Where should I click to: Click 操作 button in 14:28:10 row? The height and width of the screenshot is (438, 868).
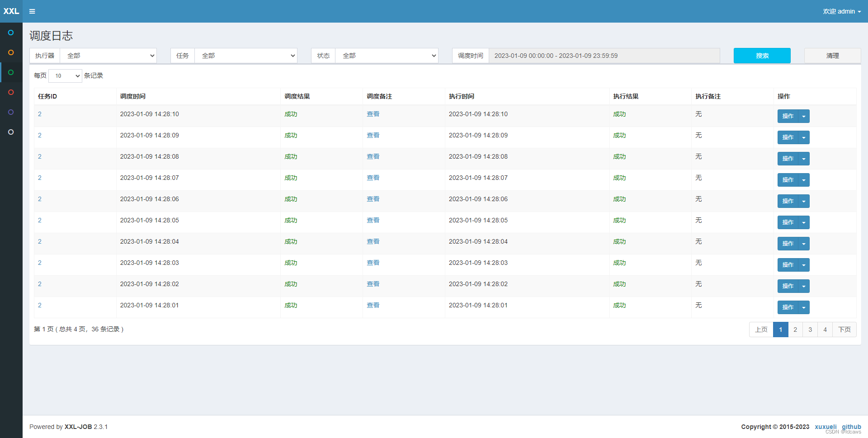coord(788,116)
